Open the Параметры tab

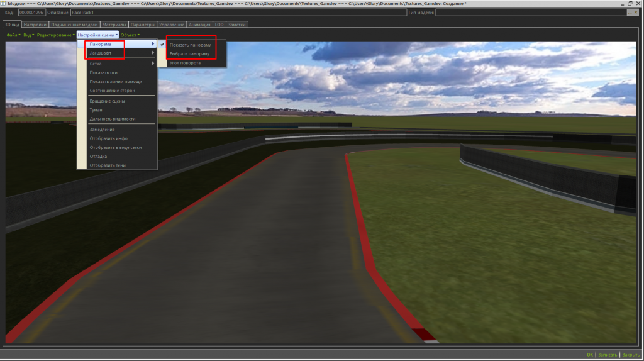point(143,25)
